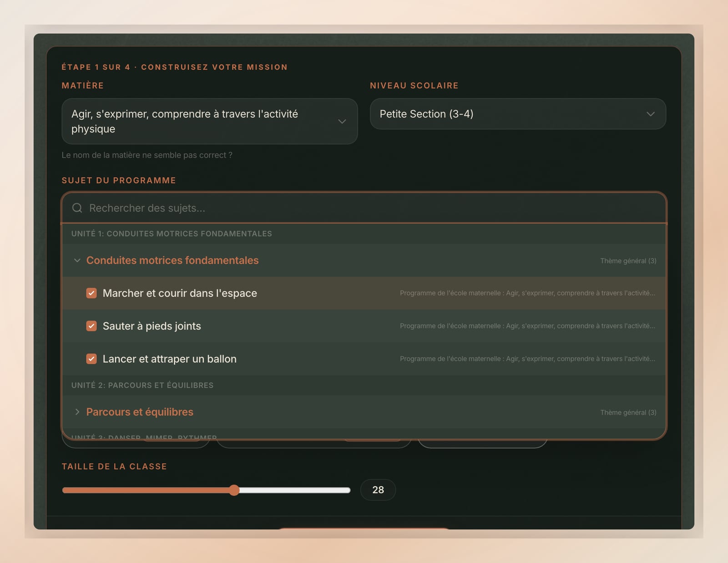Click the 'Sujet du programme' label
The height and width of the screenshot is (563, 728).
pyautogui.click(x=119, y=180)
